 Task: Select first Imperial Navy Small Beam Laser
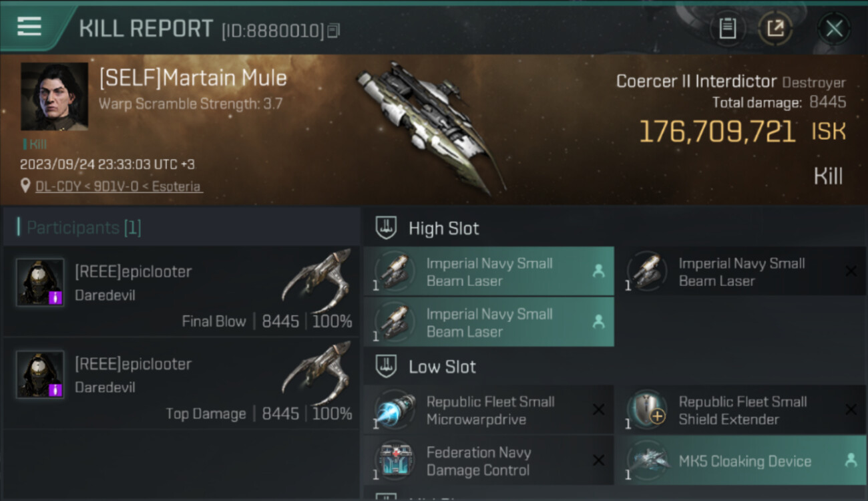tap(488, 272)
